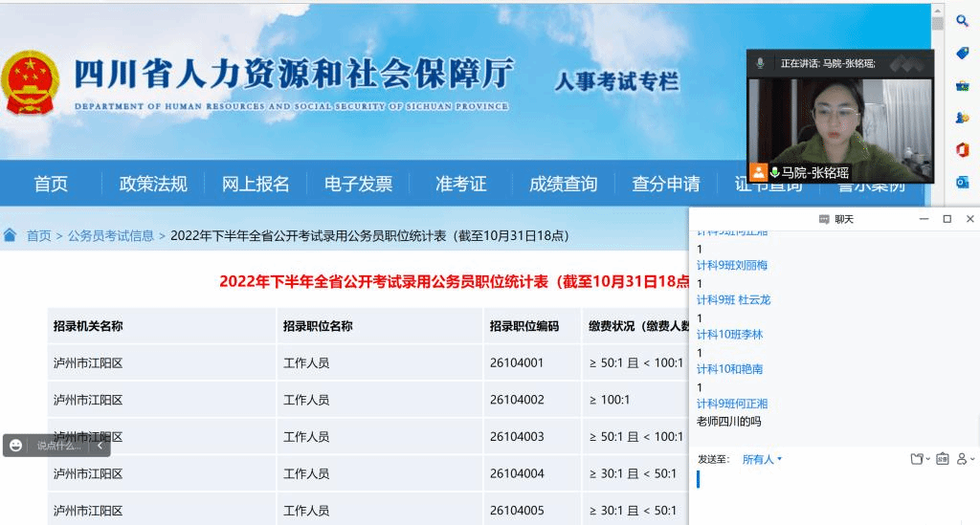Click the home icon in breadcrumb
The height and width of the screenshot is (525, 980).
(11, 235)
